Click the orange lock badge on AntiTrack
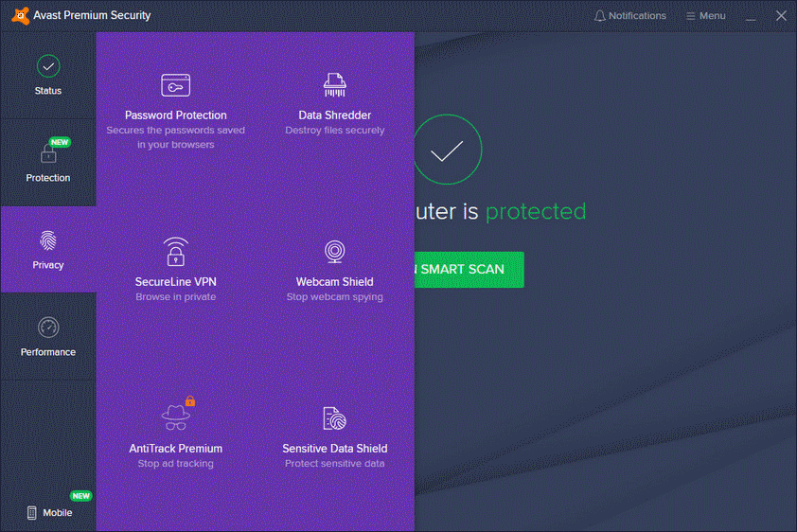This screenshot has height=532, width=797. click(190, 401)
